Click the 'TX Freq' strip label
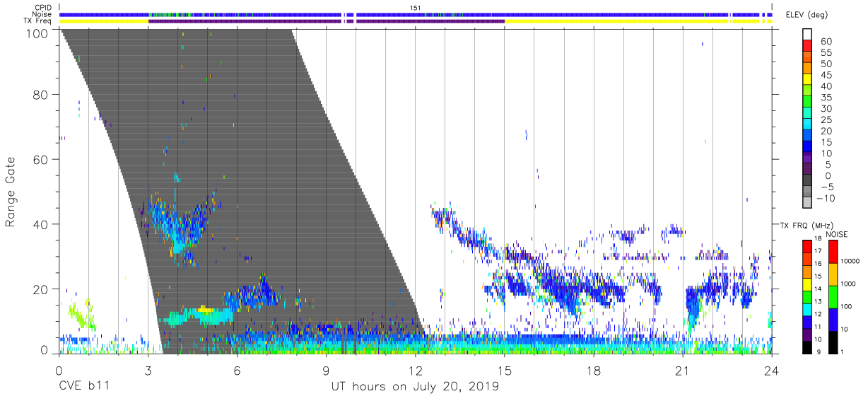The image size is (868, 401). click(39, 21)
